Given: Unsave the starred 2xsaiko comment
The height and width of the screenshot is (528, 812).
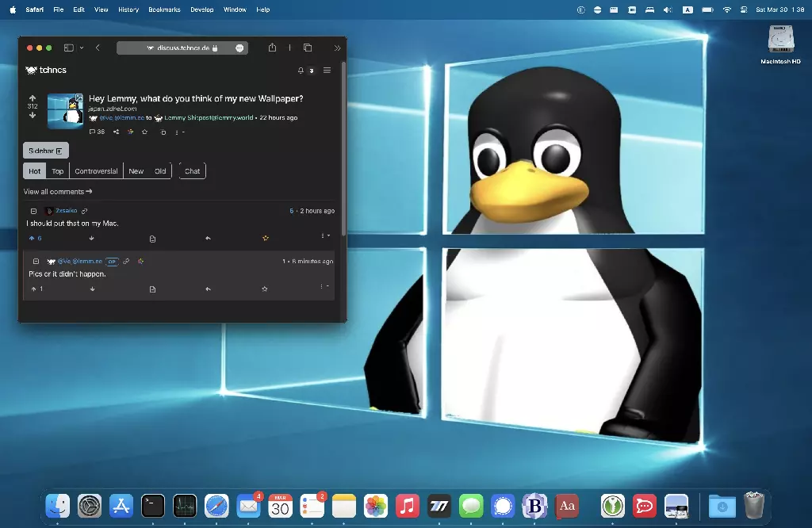Looking at the screenshot, I should [x=266, y=238].
